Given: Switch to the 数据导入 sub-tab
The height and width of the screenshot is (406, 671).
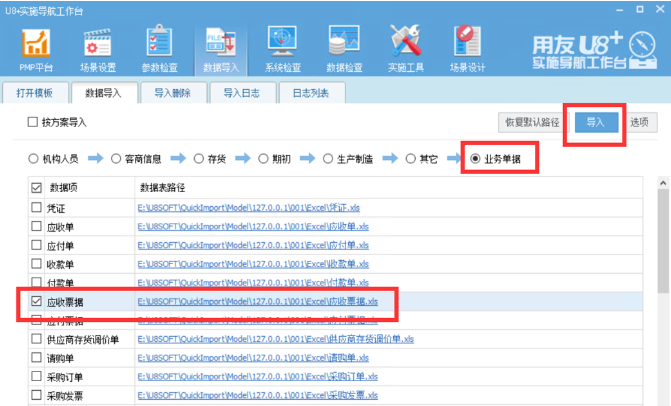Looking at the screenshot, I should pyautogui.click(x=104, y=93).
